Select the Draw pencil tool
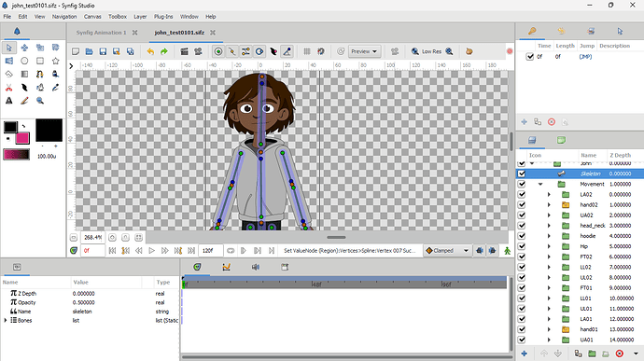644x361 pixels. point(24,101)
